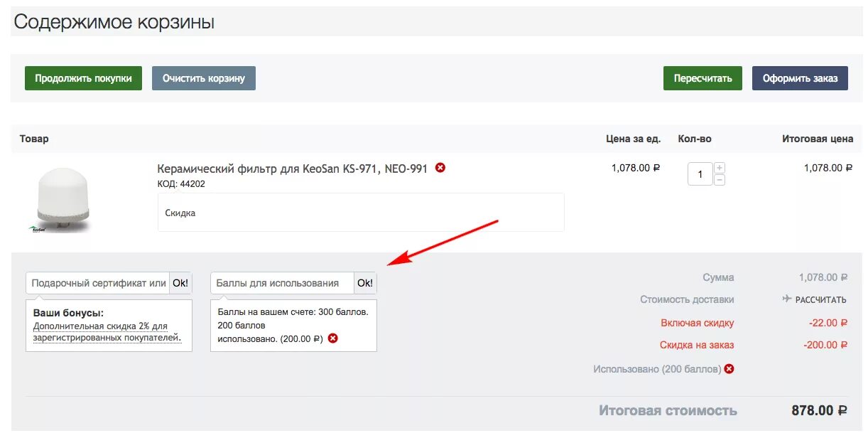Image resolution: width=868 pixels, height=438 pixels.
Task: Click the 'Продолжить покупки' button
Action: 83,78
